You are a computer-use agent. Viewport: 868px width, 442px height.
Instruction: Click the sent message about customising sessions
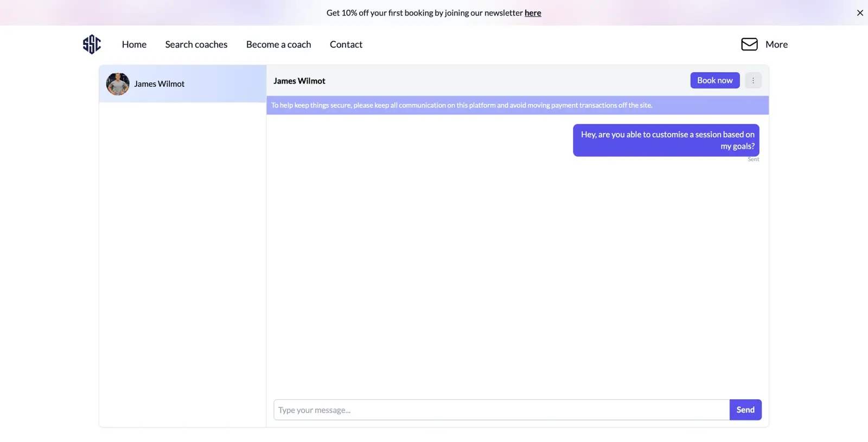click(x=666, y=140)
